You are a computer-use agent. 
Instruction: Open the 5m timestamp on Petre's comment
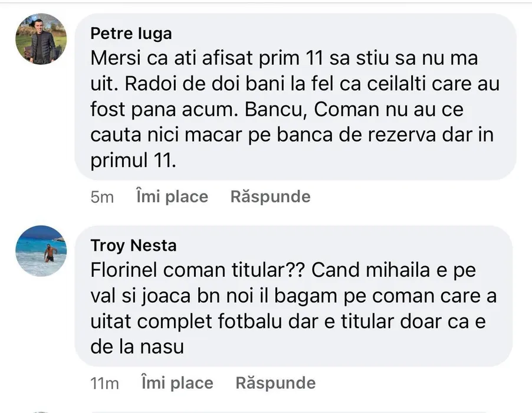click(x=102, y=197)
